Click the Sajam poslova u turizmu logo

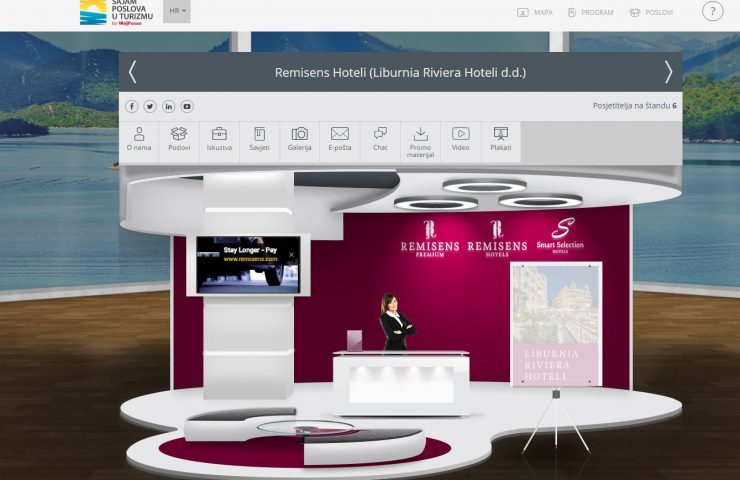point(117,12)
